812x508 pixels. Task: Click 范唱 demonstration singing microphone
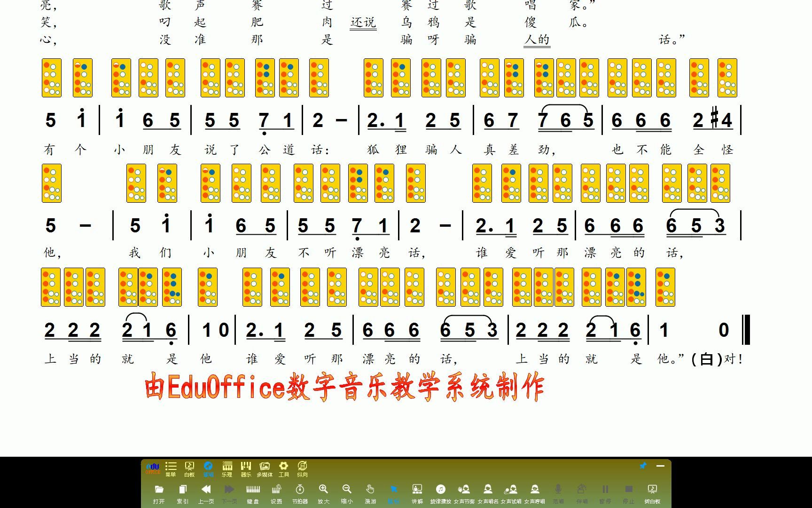[558, 494]
